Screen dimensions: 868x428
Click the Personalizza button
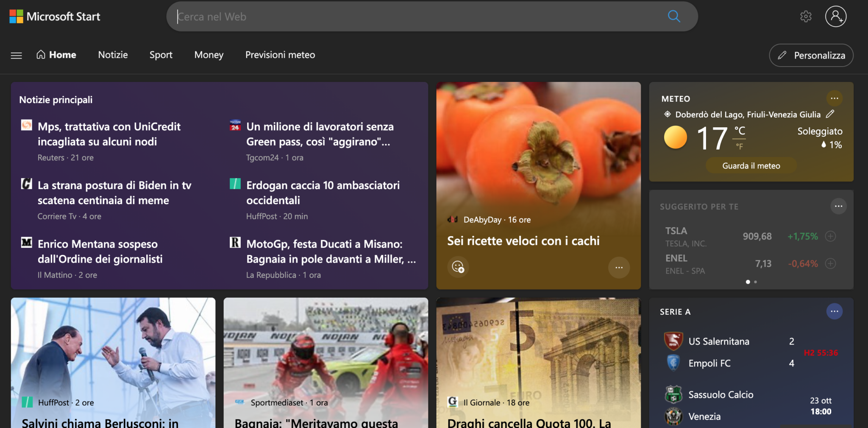(811, 55)
